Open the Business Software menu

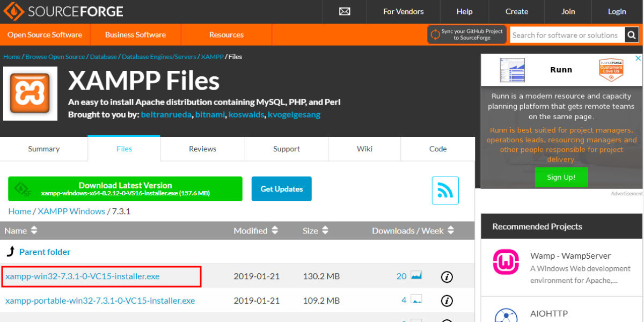click(x=135, y=34)
